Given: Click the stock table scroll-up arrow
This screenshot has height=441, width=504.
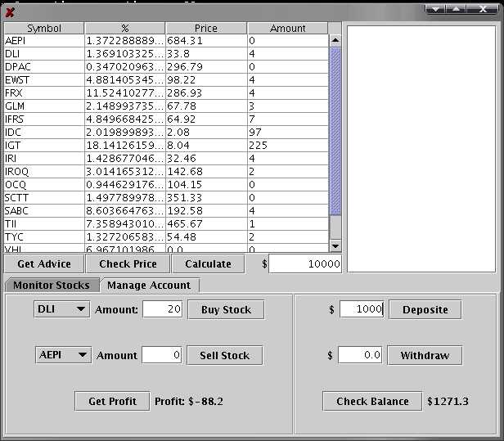Looking at the screenshot, I should (335, 39).
